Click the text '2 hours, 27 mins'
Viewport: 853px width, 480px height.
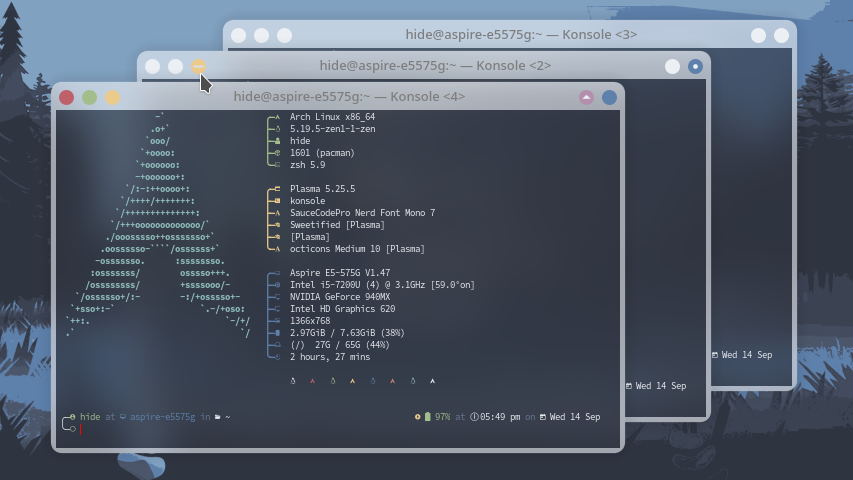click(x=330, y=357)
